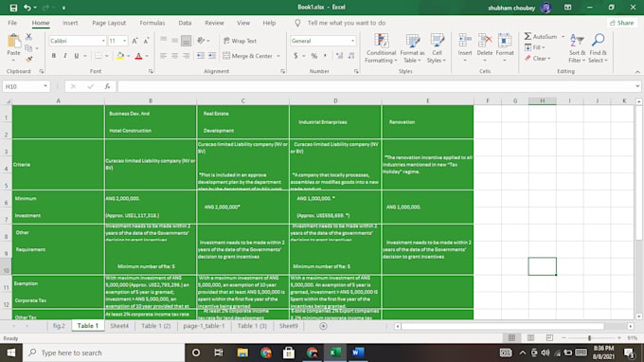Toggle Italic formatting
This screenshot has width=644, height=362.
65,56
